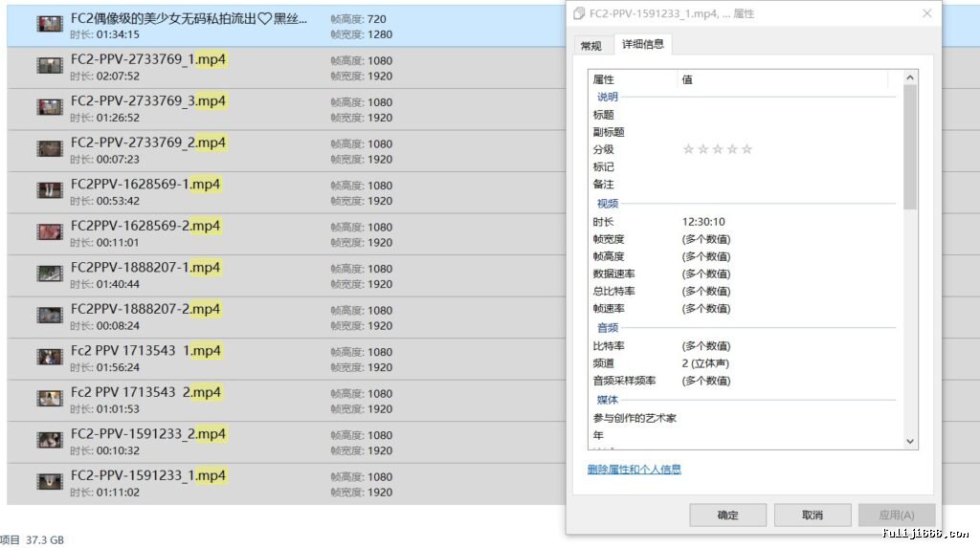Viewport: 980px width, 548px height.
Task: Click duration 时长: 02:07:52
Action: click(105, 77)
